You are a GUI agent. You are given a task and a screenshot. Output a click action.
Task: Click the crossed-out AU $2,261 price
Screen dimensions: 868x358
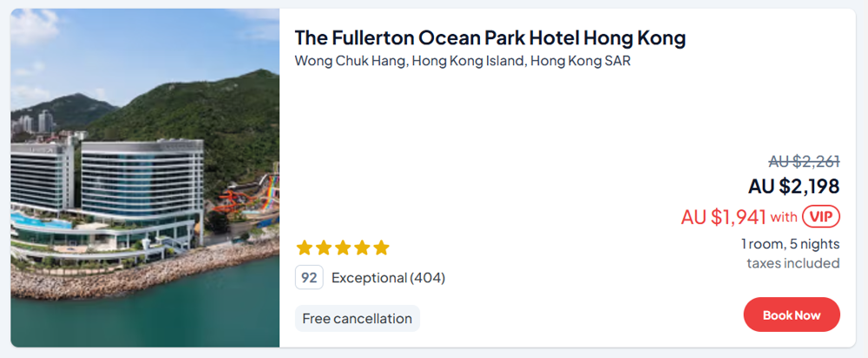[804, 161]
